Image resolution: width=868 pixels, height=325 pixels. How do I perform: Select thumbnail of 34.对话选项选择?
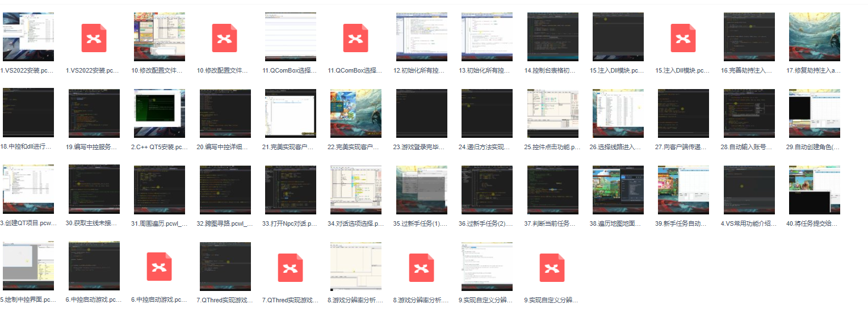coord(356,189)
